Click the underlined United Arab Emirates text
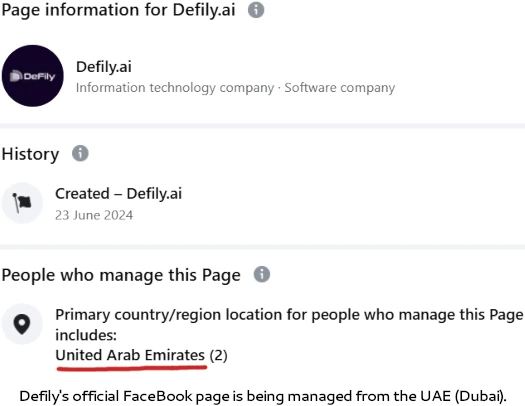 (130, 355)
